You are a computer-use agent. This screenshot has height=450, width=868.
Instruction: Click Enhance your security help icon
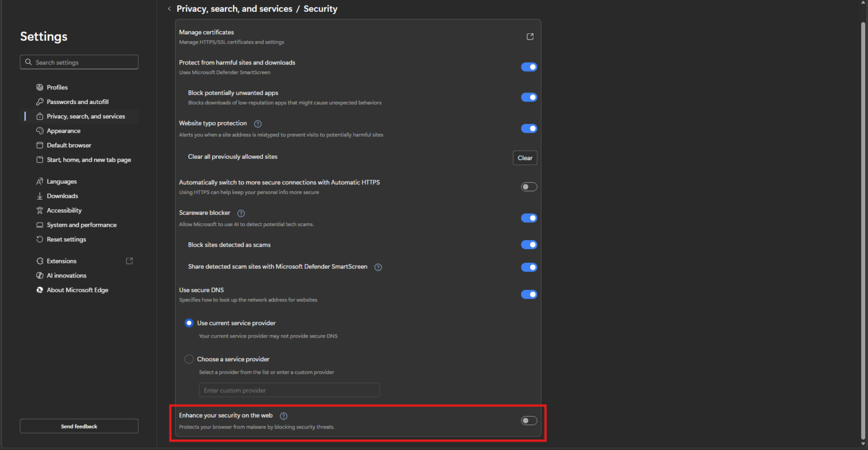coord(284,416)
